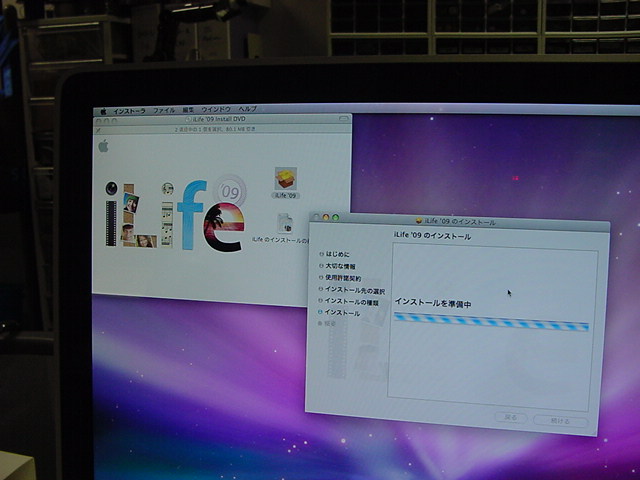Click the 使用許諾契約 step in the installer
640x480 pixels.
point(340,278)
